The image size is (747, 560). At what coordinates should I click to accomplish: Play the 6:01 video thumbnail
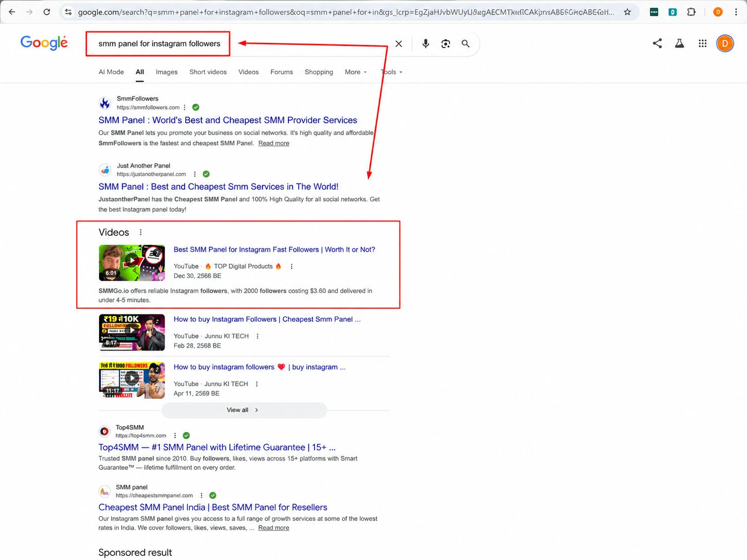tap(132, 262)
